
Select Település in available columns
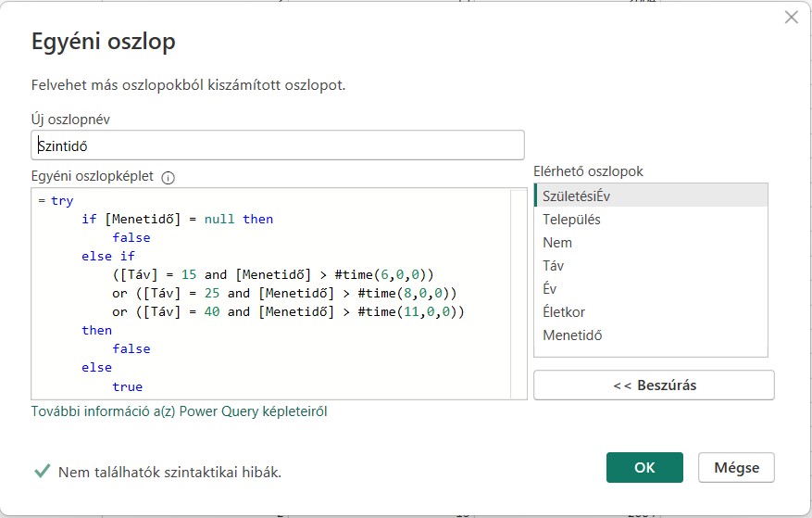pyautogui.click(x=650, y=219)
